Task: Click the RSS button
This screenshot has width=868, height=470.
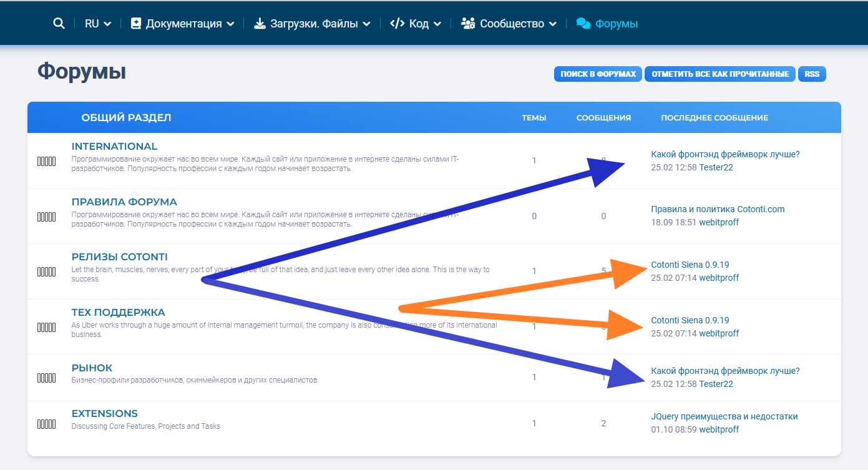Action: [812, 74]
